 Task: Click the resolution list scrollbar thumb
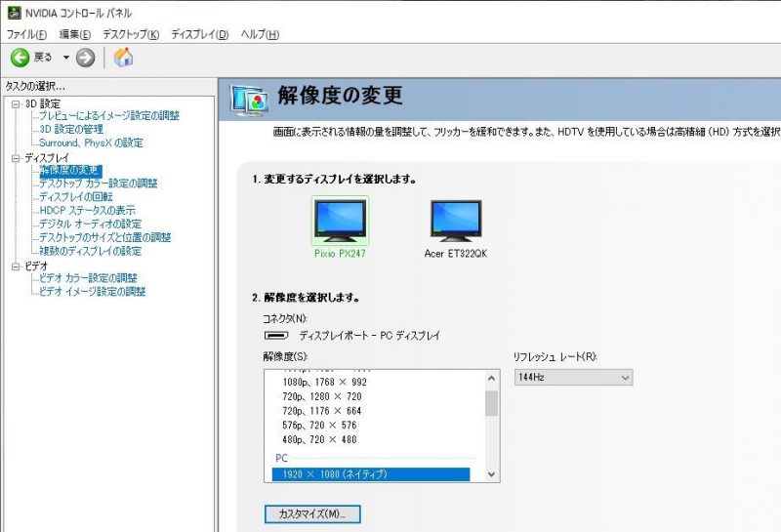(492, 403)
